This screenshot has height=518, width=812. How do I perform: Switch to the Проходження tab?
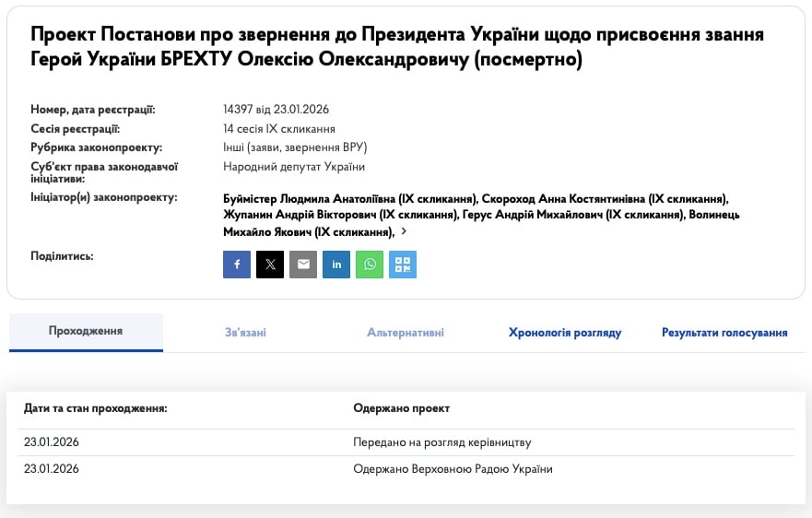pyautogui.click(x=86, y=332)
